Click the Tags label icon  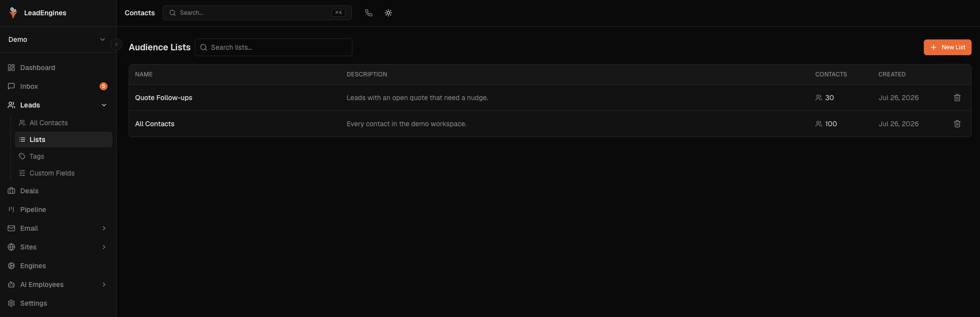tap(22, 156)
